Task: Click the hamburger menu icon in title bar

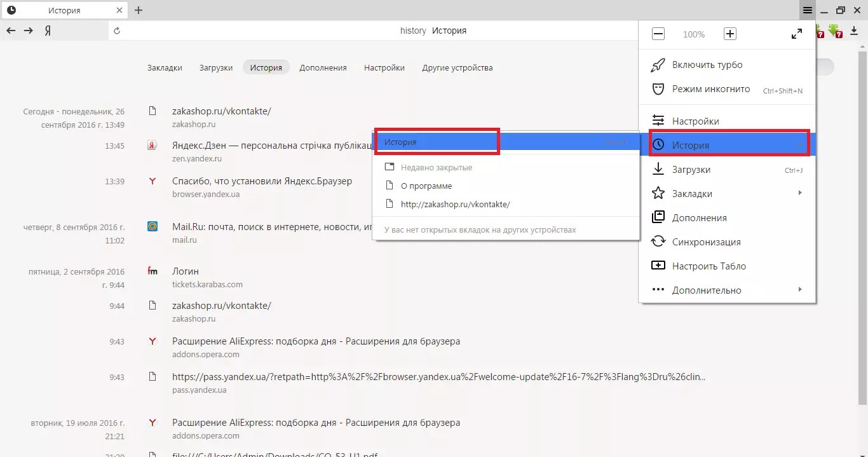Action: pyautogui.click(x=807, y=10)
